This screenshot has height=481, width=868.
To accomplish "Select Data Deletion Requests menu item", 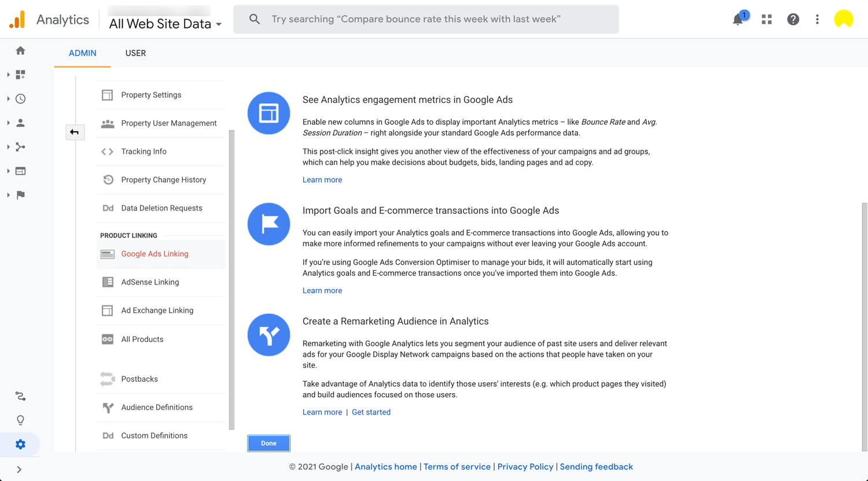I will coord(161,208).
